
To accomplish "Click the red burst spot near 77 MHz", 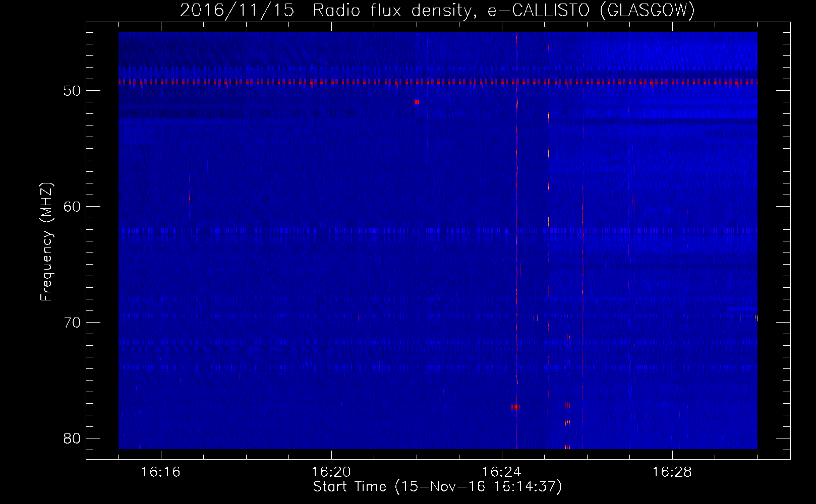I will (x=515, y=407).
